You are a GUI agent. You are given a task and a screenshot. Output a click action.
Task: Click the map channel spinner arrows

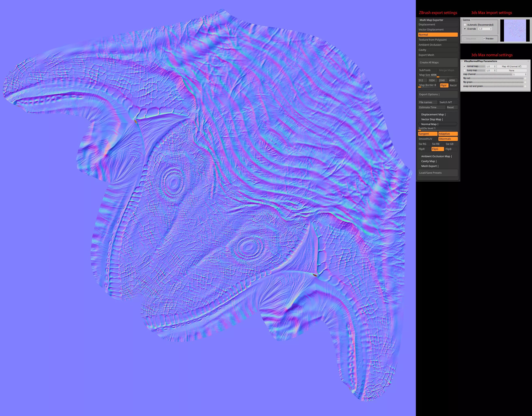[526, 74]
